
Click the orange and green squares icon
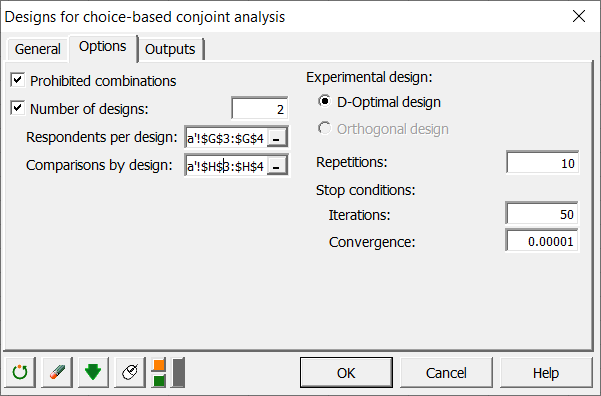159,373
